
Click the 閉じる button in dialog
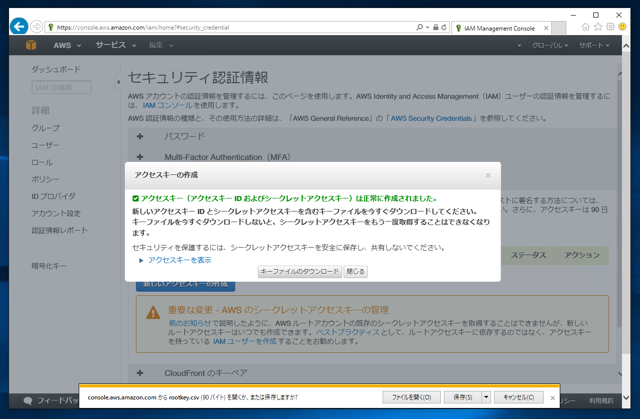point(356,271)
